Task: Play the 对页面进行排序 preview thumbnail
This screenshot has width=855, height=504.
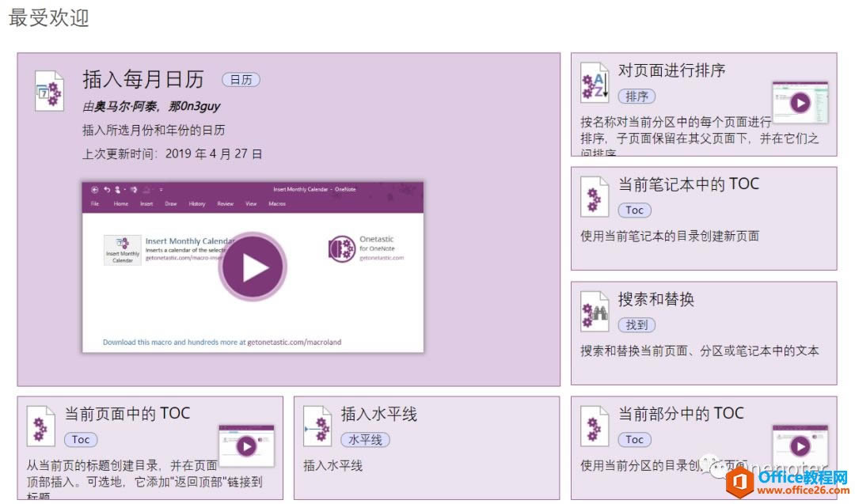Action: point(802,103)
